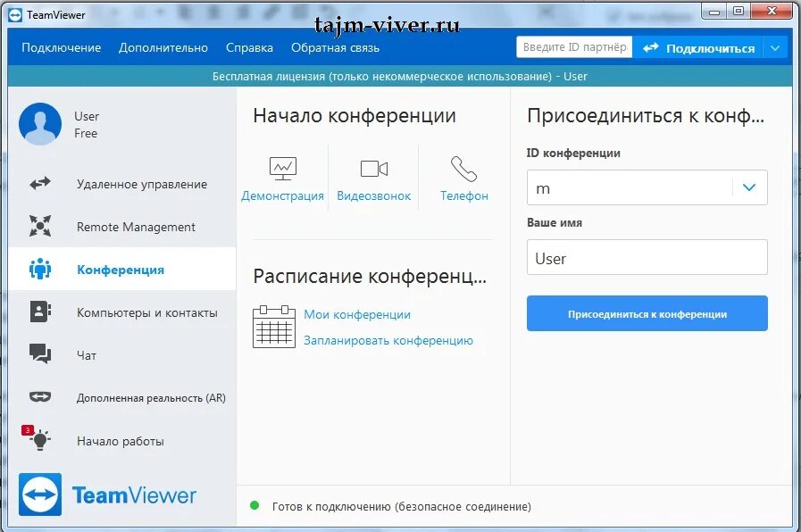Open the Справка menu
Image resolution: width=801 pixels, height=532 pixels.
(249, 48)
